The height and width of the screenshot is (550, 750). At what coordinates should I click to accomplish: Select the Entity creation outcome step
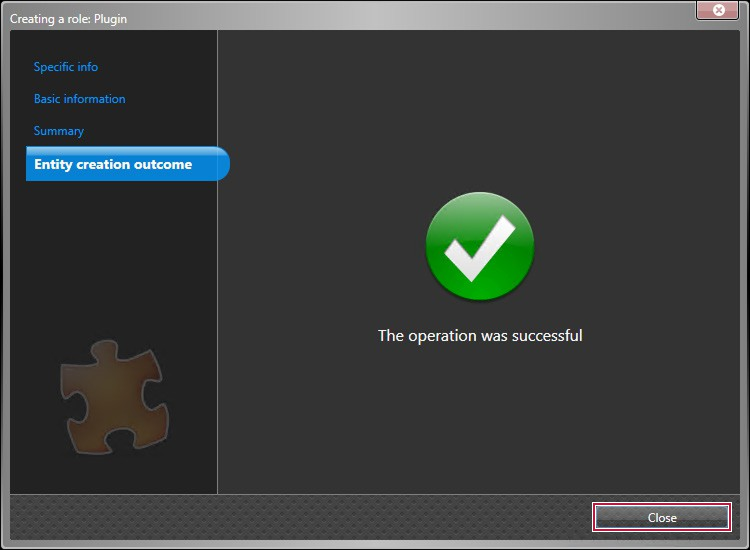pos(113,164)
